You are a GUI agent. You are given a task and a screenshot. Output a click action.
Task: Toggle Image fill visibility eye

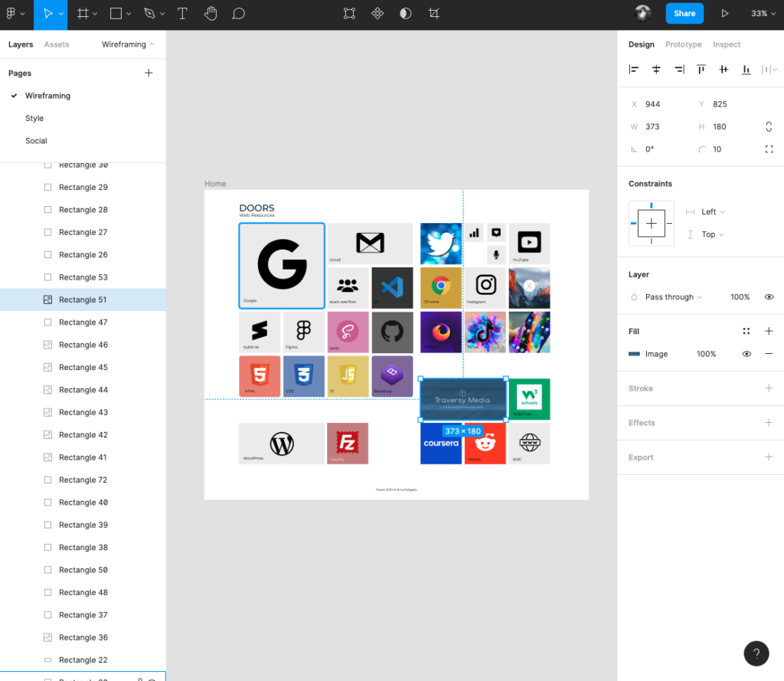(x=746, y=354)
